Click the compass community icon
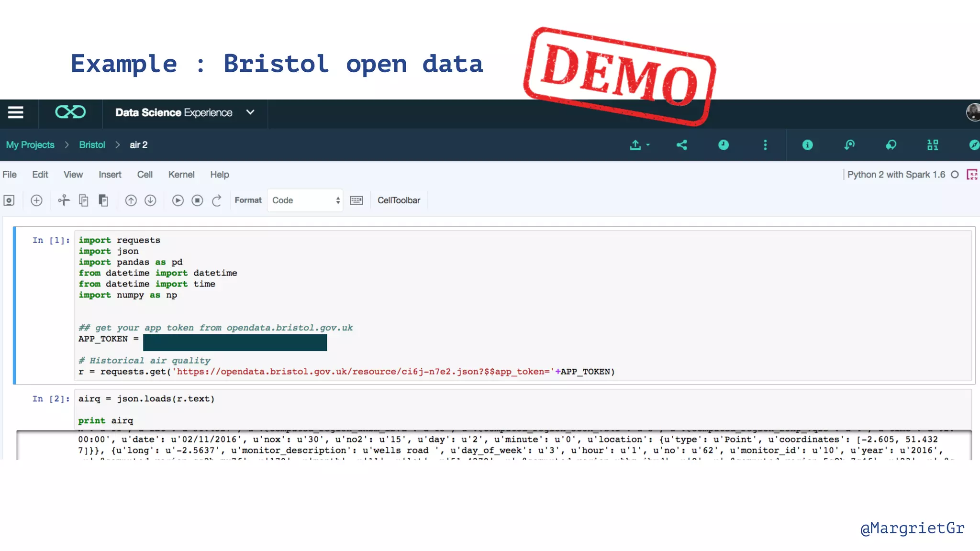This screenshot has height=551, width=980. click(x=974, y=145)
